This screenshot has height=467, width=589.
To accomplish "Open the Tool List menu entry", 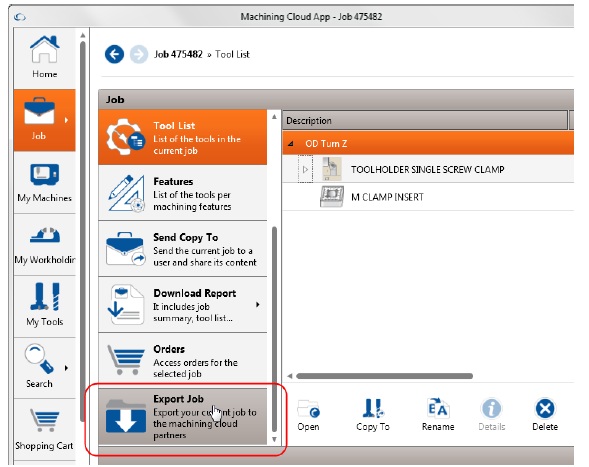I will (x=183, y=138).
